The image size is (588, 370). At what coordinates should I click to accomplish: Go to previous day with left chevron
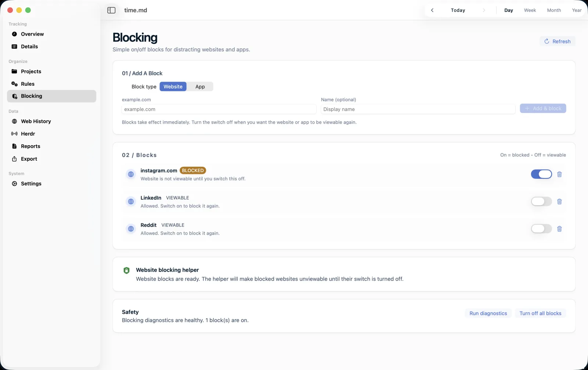point(432,10)
